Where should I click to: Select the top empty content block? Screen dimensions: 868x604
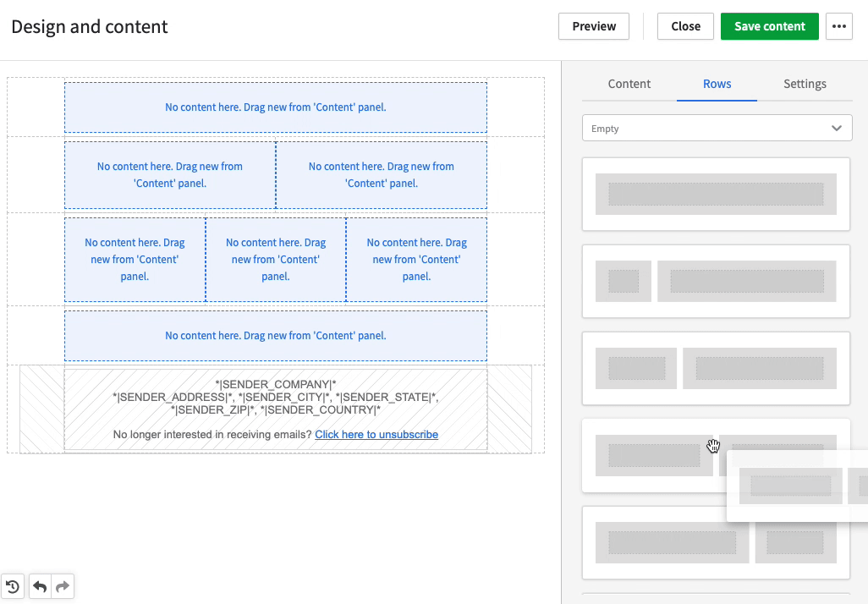(276, 107)
